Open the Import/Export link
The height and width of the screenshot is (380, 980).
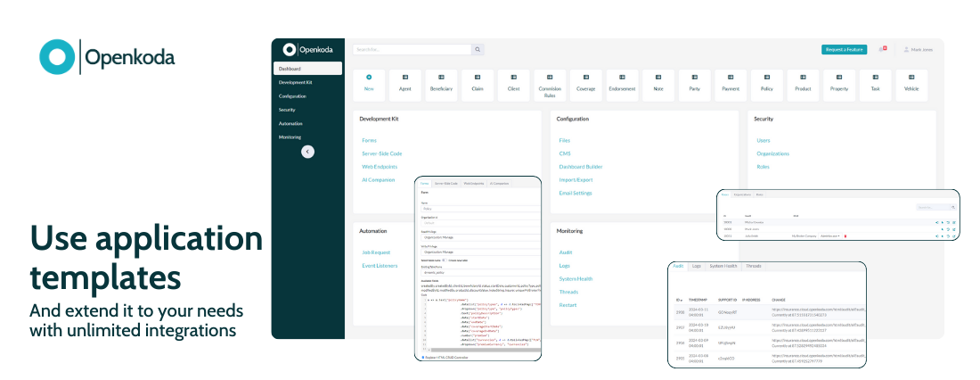[576, 180]
